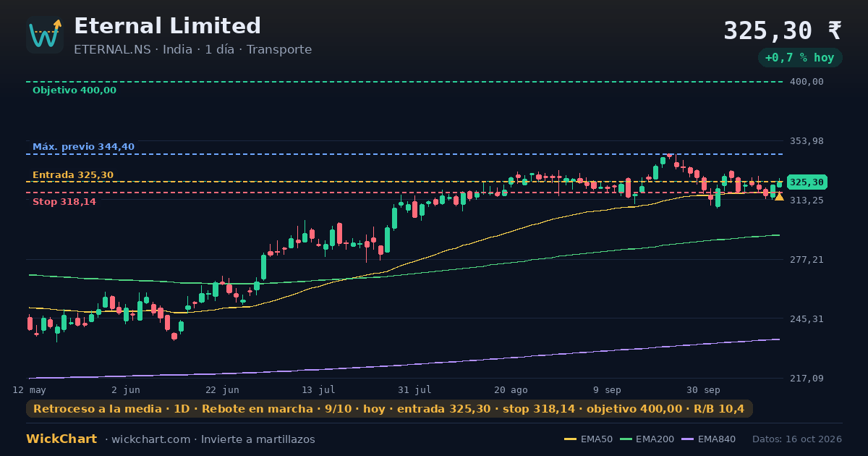
Task: Click the 12 may date label
Action: pyautogui.click(x=30, y=389)
